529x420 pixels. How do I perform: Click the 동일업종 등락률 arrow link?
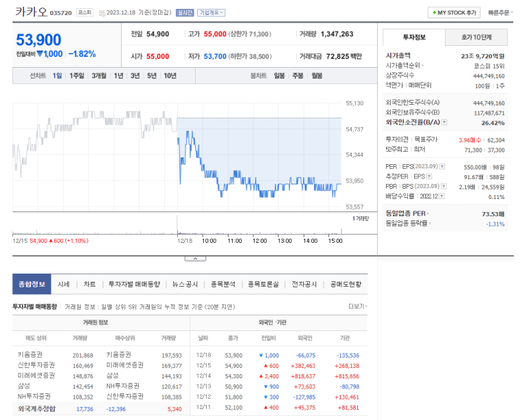[430, 223]
